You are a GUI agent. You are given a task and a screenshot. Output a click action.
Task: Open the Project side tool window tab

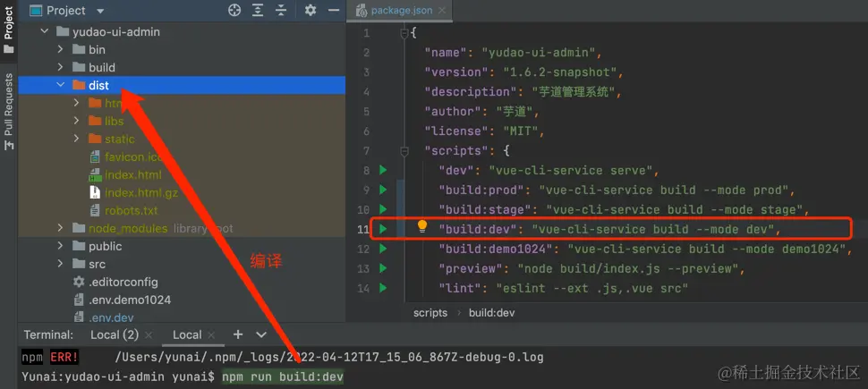(8, 28)
